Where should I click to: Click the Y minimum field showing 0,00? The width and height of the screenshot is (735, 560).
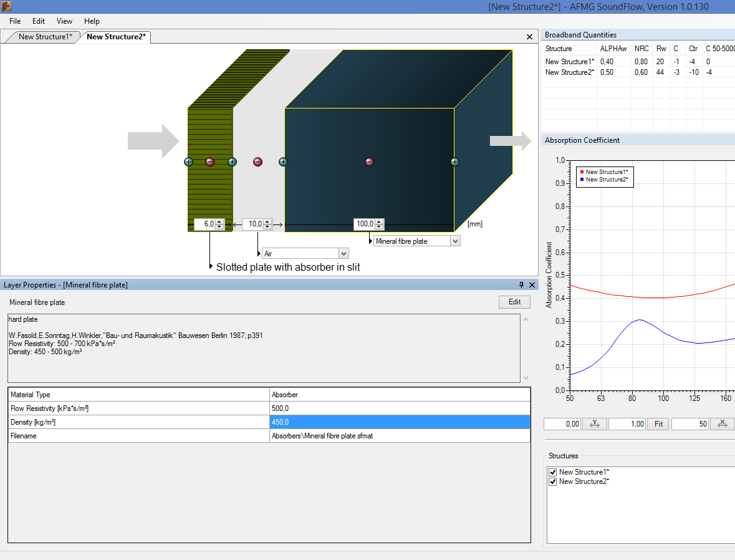pyautogui.click(x=562, y=424)
